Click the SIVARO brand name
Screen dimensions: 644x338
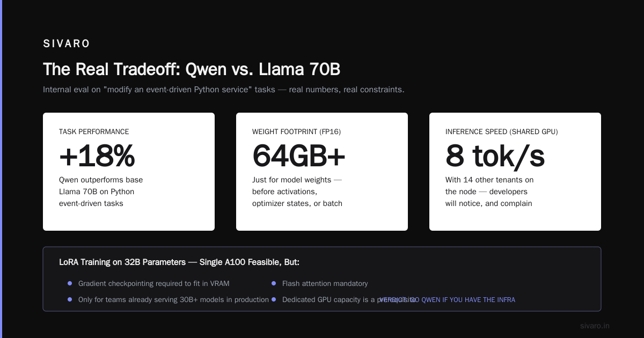tap(67, 44)
